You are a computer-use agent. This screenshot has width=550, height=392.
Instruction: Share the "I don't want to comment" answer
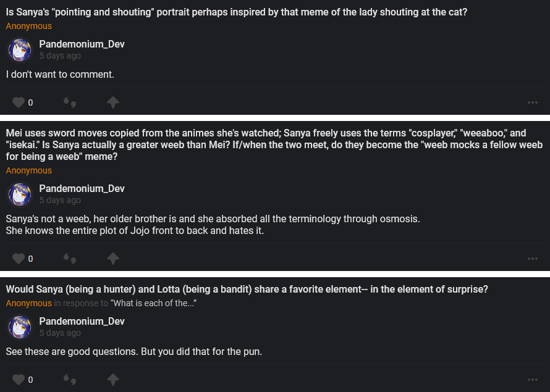[x=113, y=102]
